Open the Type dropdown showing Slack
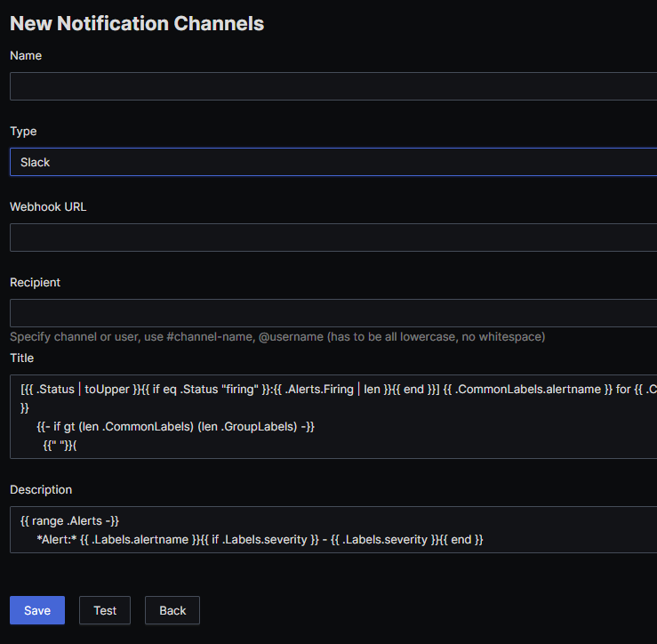The width and height of the screenshot is (657, 644). point(333,162)
